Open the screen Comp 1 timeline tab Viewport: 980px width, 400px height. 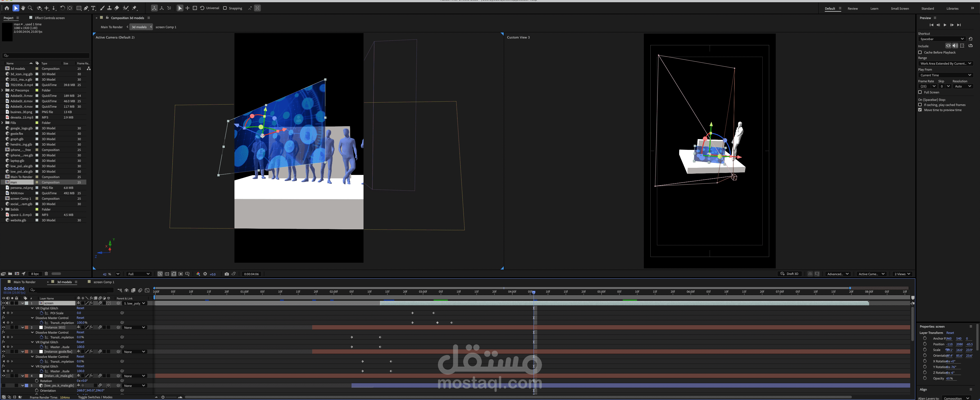pos(103,282)
